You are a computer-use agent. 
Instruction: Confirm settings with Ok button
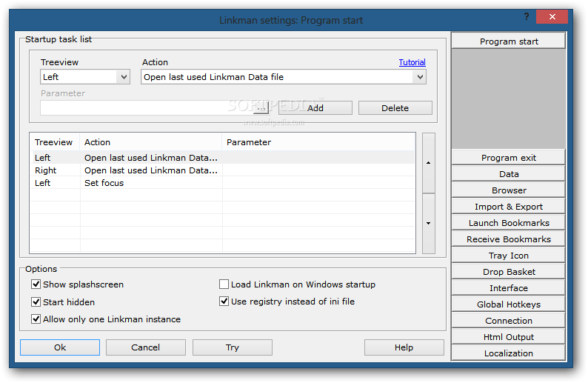pyautogui.click(x=60, y=347)
